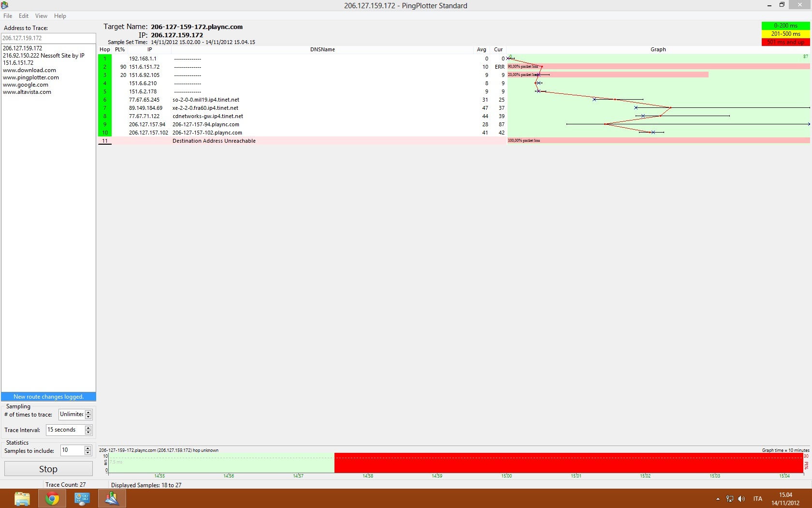
Task: Select www.pingplotter.com from address list
Action: pos(31,77)
